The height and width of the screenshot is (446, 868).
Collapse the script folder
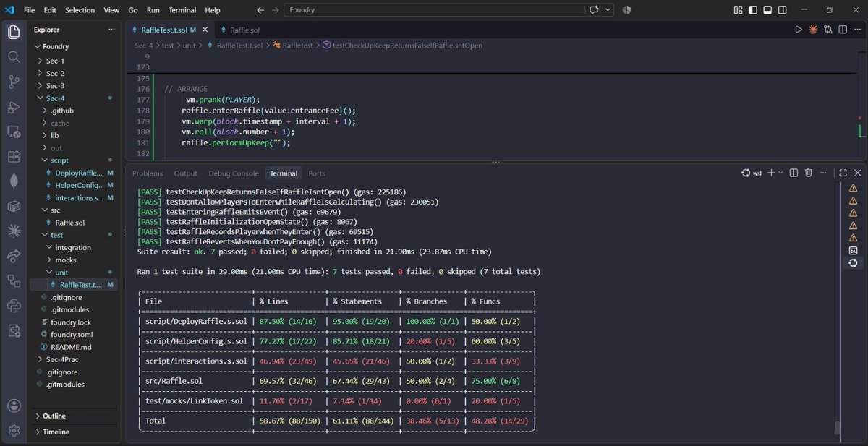click(59, 160)
